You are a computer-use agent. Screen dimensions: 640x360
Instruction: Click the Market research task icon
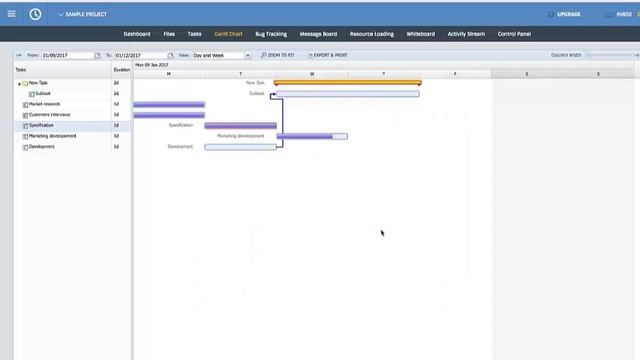pyautogui.click(x=25, y=104)
